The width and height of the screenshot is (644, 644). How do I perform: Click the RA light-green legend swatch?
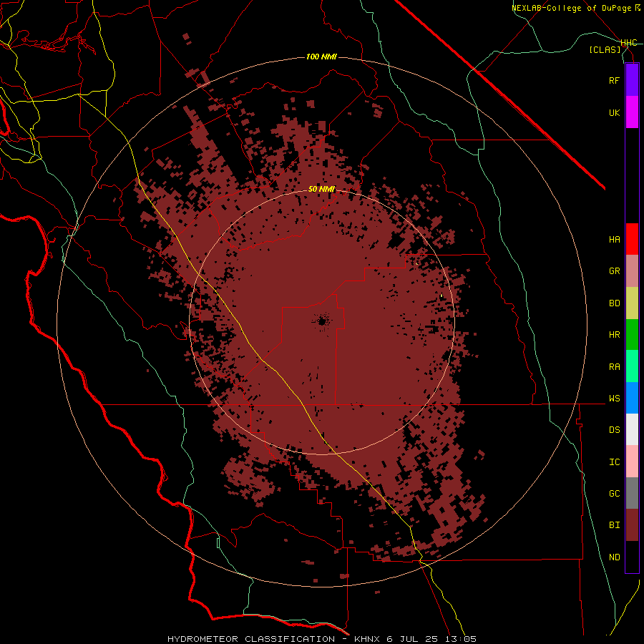(632, 366)
